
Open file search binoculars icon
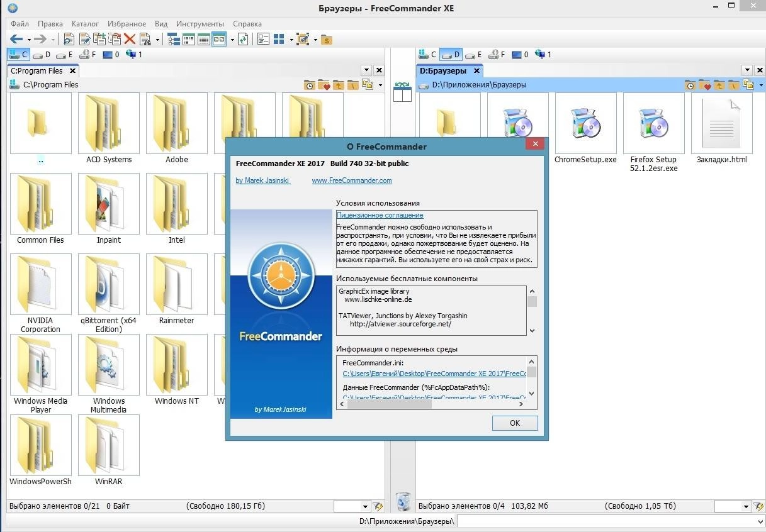[x=145, y=39]
